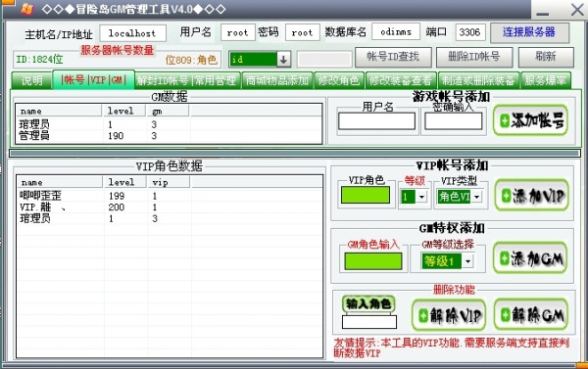
Task: Open the 服务爆率 tab
Action: pyautogui.click(x=546, y=80)
